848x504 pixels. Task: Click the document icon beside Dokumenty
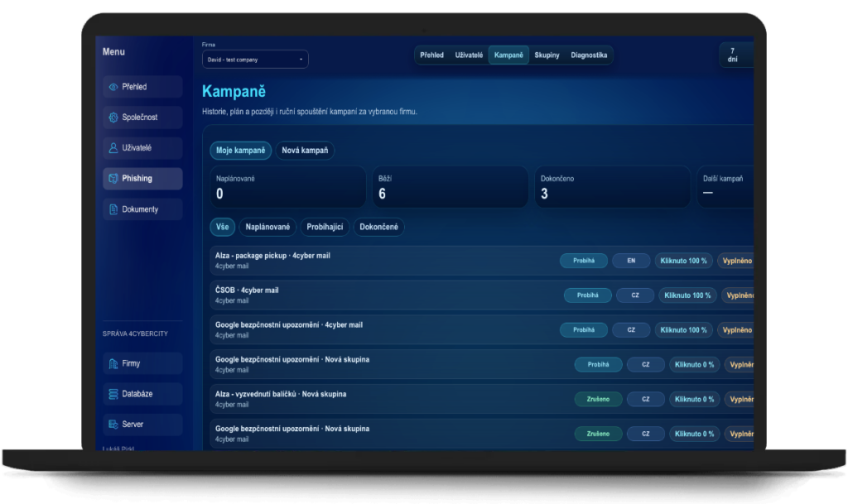pos(113,209)
